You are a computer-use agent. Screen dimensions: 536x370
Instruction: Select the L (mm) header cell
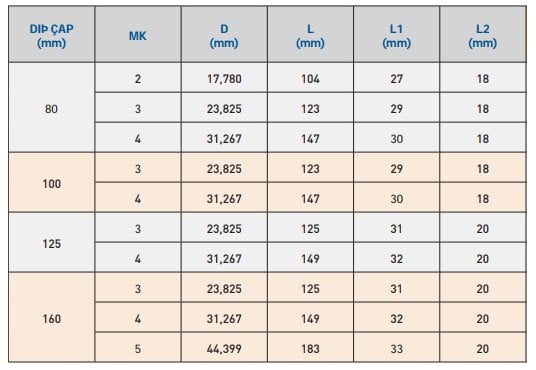click(310, 35)
